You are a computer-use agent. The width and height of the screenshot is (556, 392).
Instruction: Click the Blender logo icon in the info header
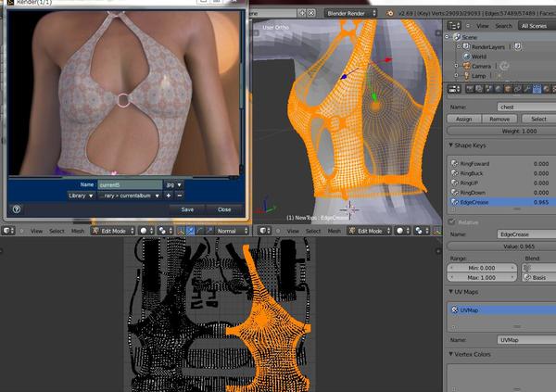pos(389,13)
